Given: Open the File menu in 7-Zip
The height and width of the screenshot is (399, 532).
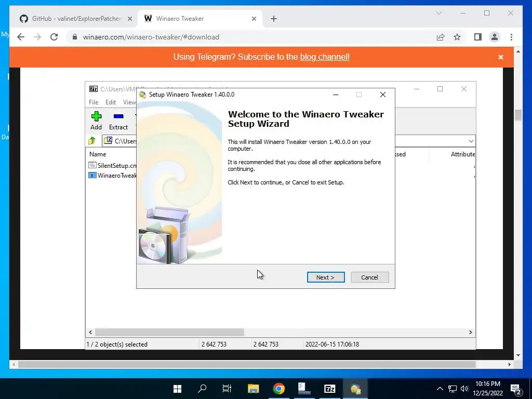Looking at the screenshot, I should 94,102.
